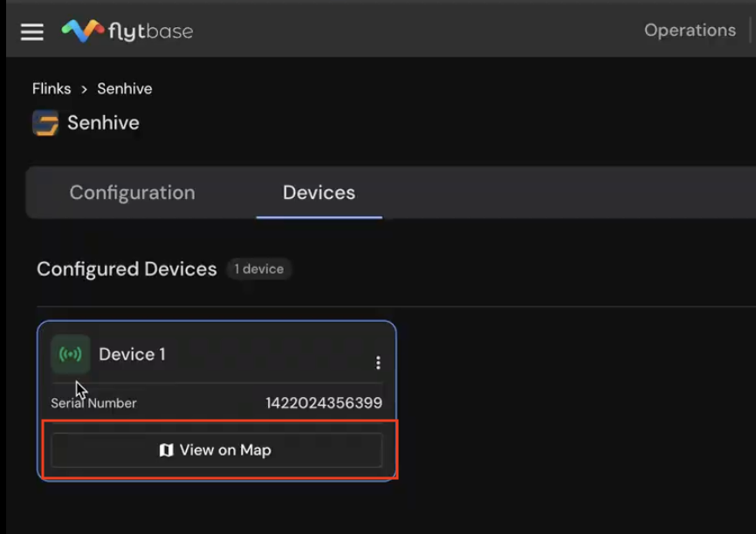
Task: Open the hamburger navigation menu
Action: point(32,31)
